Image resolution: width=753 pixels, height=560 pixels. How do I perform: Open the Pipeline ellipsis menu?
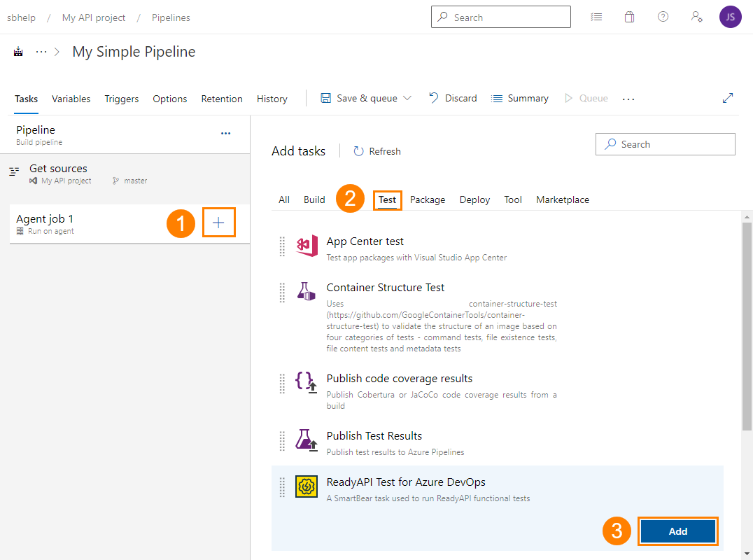(225, 133)
